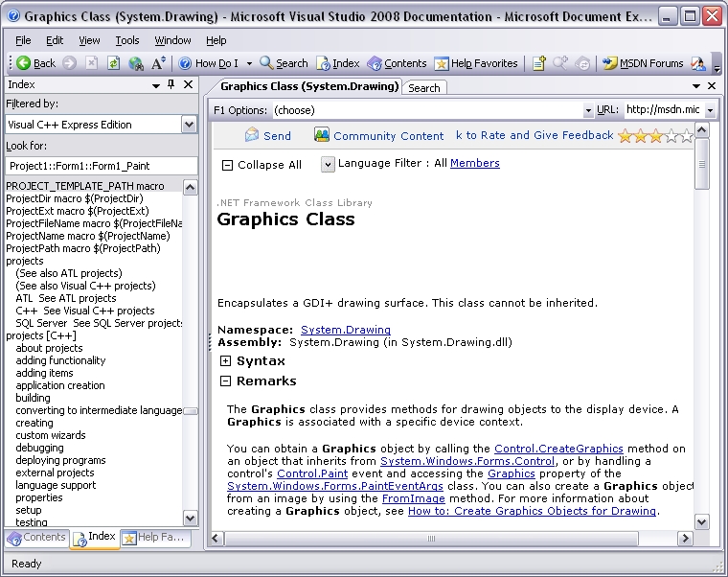Viewport: 728px width, 577px height.
Task: Open the Filtered by dropdown
Action: pyautogui.click(x=189, y=125)
